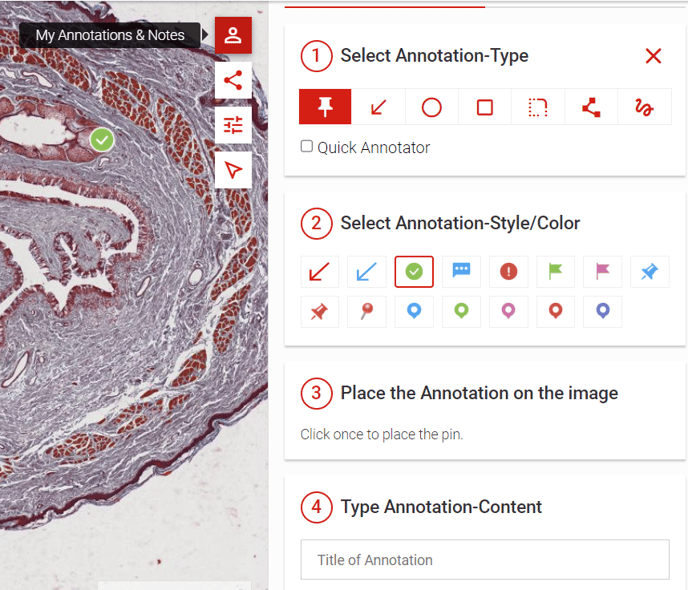Select the polygon path annotation type
The image size is (688, 590).
pos(591,107)
